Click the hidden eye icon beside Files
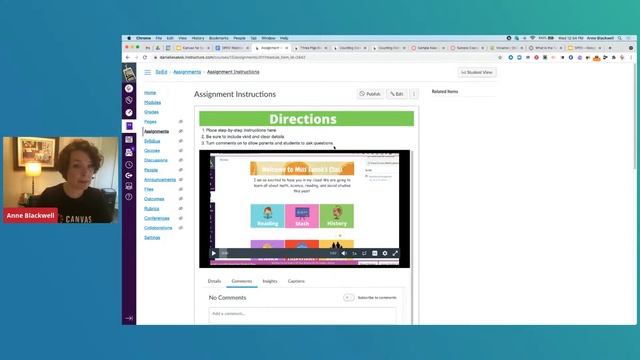The image size is (640, 360). 180,189
